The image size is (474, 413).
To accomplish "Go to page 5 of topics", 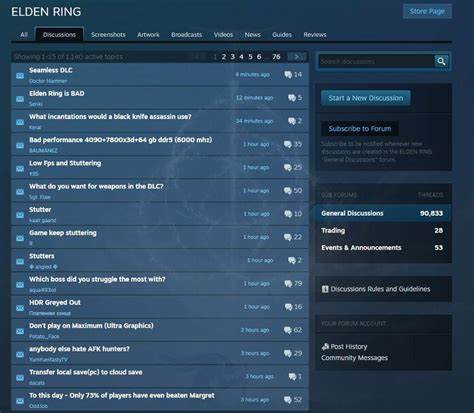I will click(250, 57).
